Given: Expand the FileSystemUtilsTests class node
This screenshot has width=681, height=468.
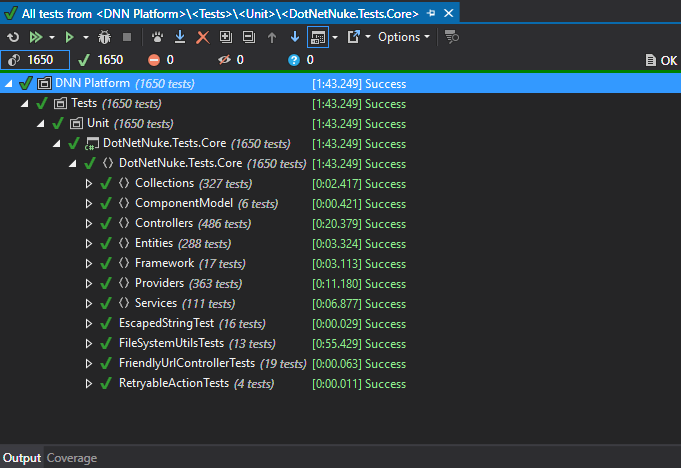Looking at the screenshot, I should click(x=89, y=343).
